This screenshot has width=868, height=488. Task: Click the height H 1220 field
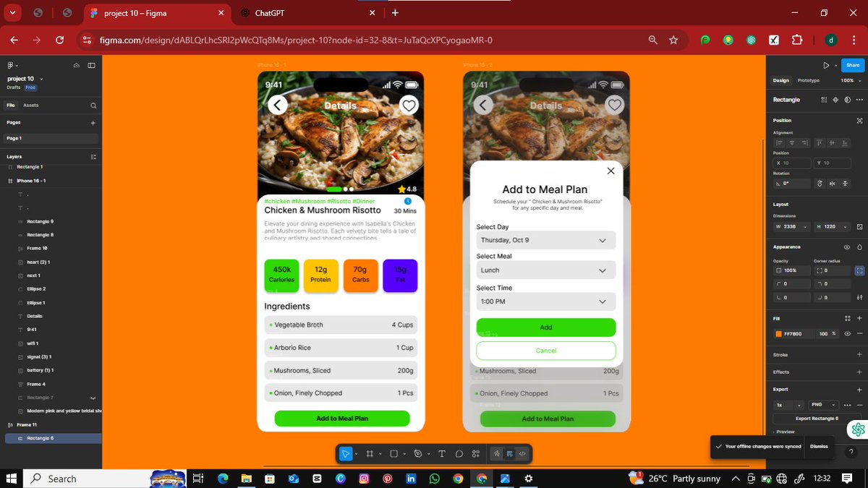(x=832, y=227)
